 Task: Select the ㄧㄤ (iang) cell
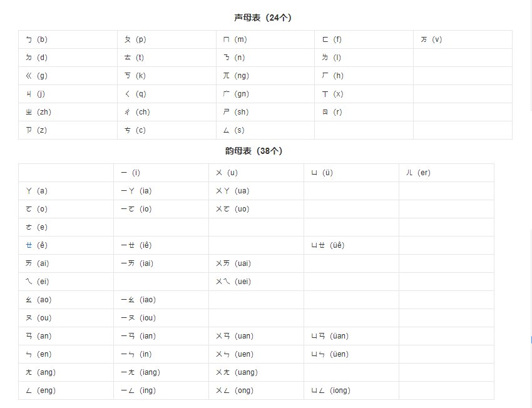tap(161, 372)
